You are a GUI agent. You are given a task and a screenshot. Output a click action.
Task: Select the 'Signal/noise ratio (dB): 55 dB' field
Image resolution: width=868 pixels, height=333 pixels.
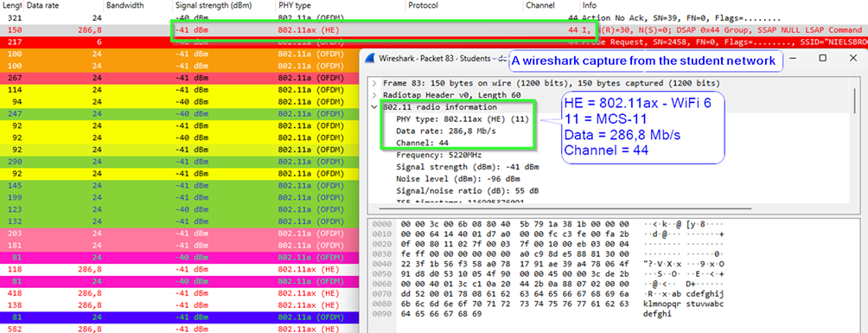coord(467,190)
